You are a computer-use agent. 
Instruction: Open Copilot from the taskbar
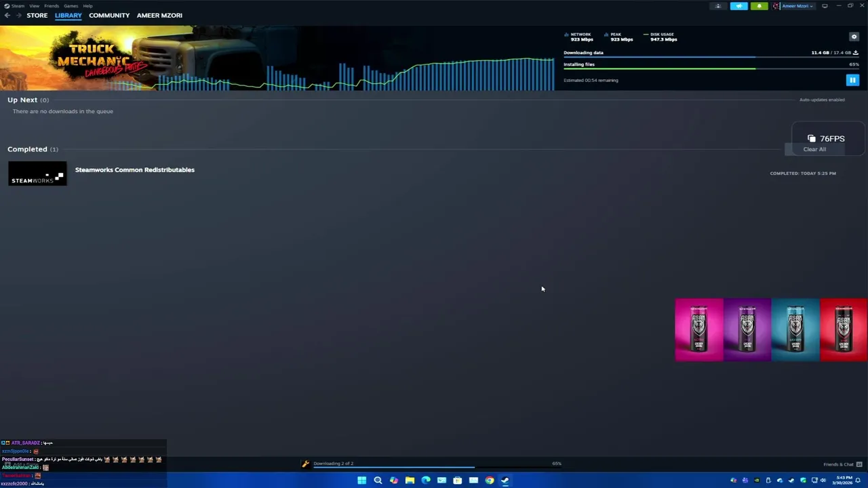point(394,481)
